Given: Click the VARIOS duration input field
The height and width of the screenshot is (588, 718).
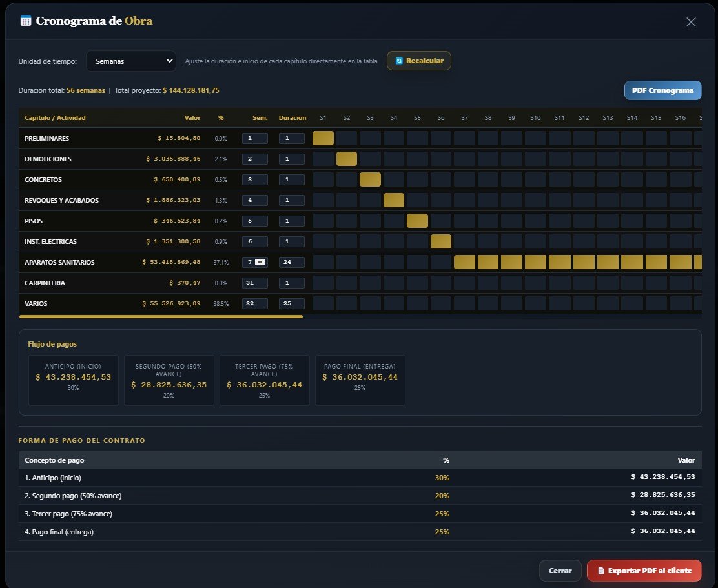Looking at the screenshot, I should pyautogui.click(x=292, y=303).
